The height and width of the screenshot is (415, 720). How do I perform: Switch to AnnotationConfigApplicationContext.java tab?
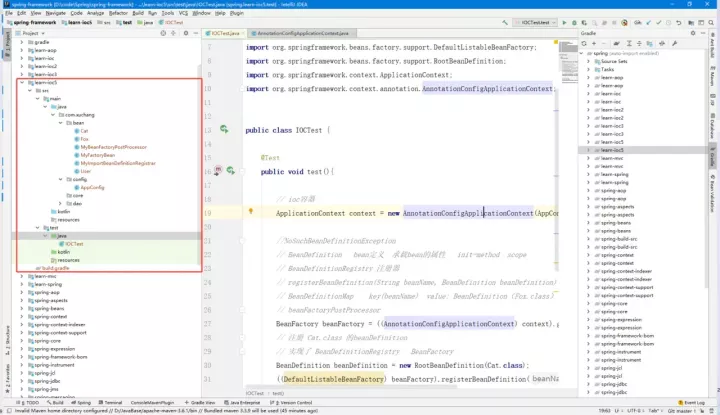pyautogui.click(x=303, y=34)
